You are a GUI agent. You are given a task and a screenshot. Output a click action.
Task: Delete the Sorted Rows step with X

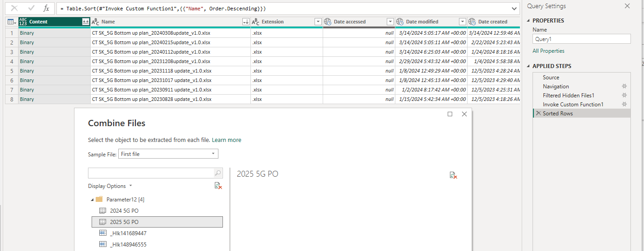pyautogui.click(x=538, y=114)
